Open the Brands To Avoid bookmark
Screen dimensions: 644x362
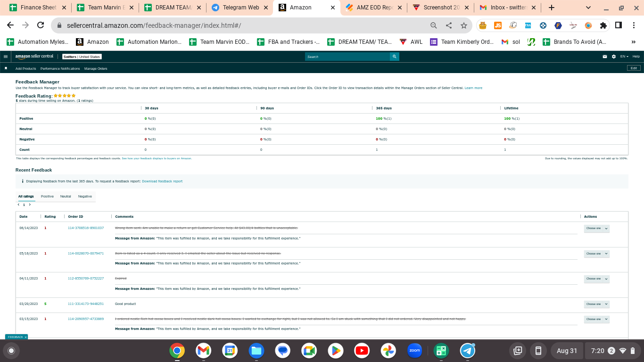click(x=575, y=42)
